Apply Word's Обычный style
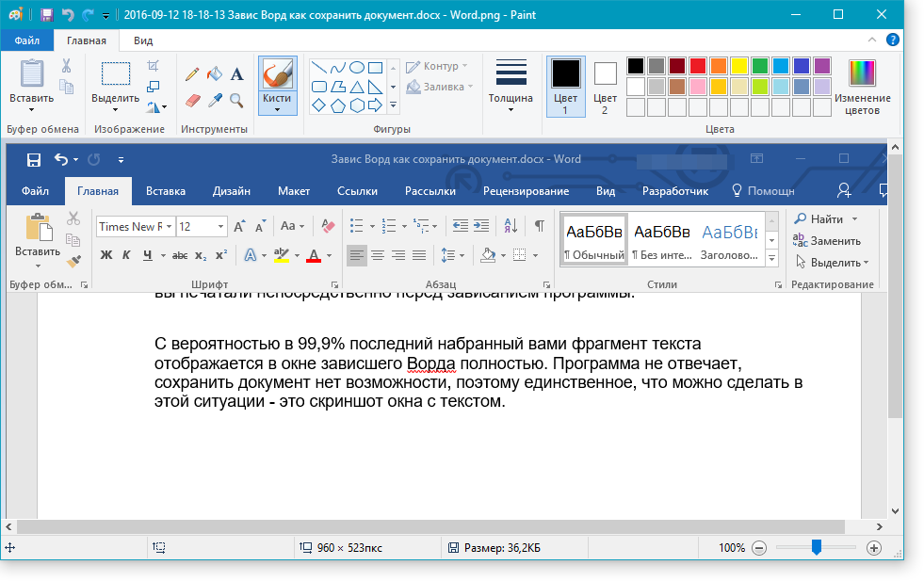This screenshot has height=581, width=924. coord(593,240)
